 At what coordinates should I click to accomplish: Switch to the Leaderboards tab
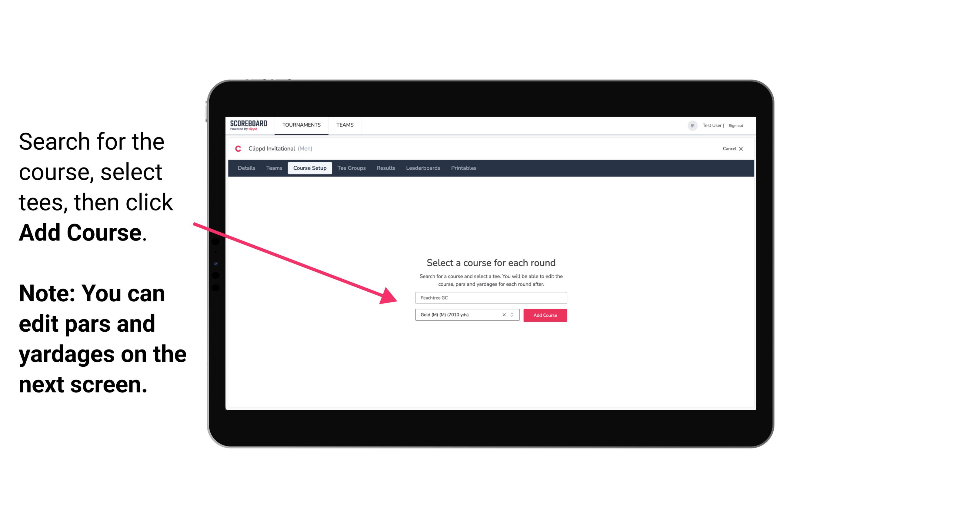[422, 168]
